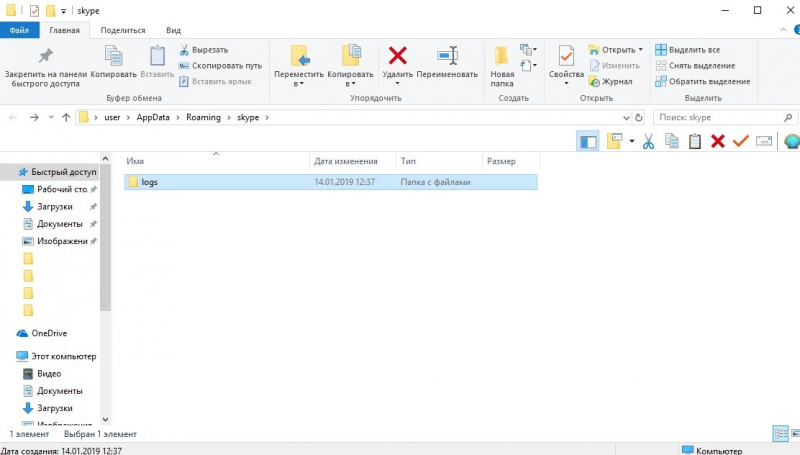Click Снять выделение

[695, 66]
